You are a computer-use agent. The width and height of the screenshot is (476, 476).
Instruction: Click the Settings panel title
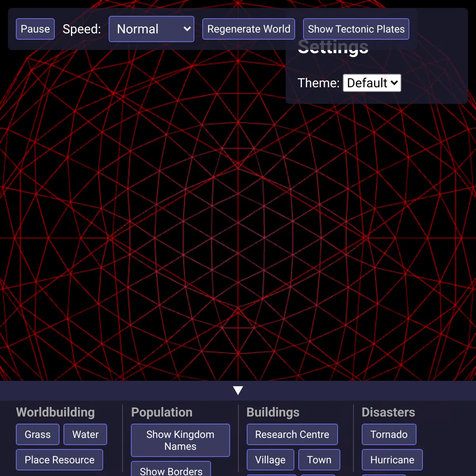pyautogui.click(x=333, y=48)
